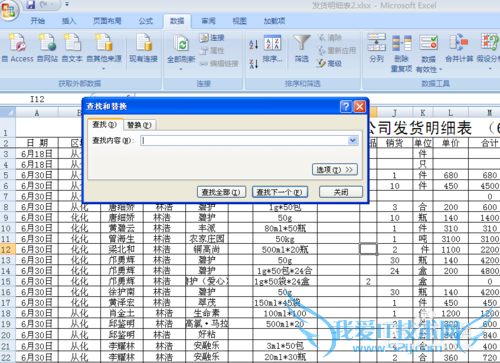Open 自其他来源 data sources menu

pyautogui.click(x=104, y=51)
